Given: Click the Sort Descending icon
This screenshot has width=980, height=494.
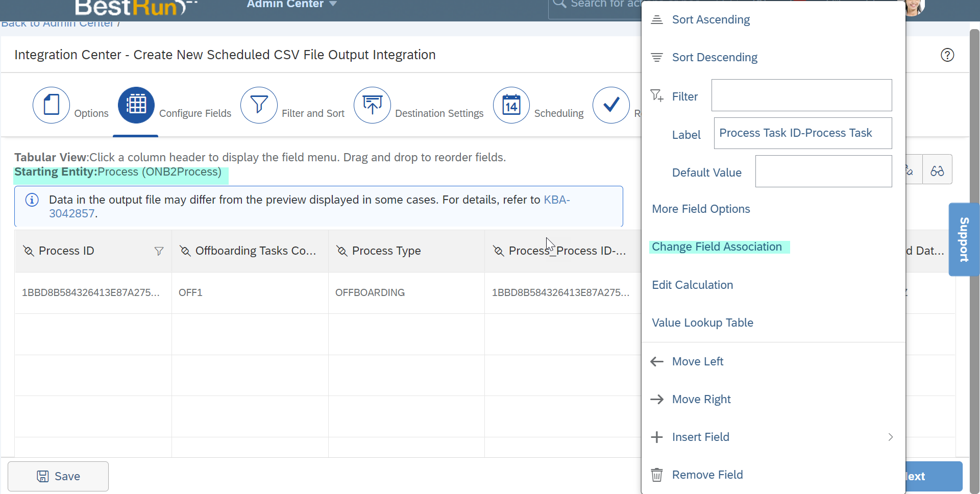Looking at the screenshot, I should (657, 58).
